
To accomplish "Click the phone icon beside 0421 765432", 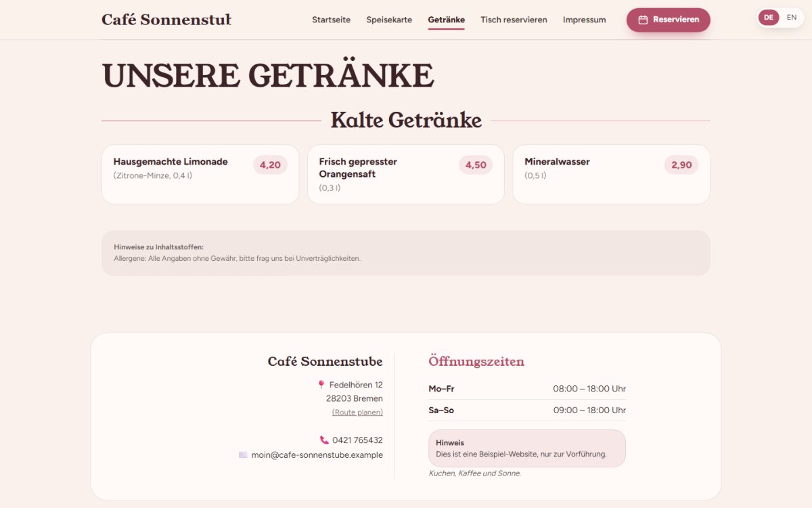I will [324, 440].
